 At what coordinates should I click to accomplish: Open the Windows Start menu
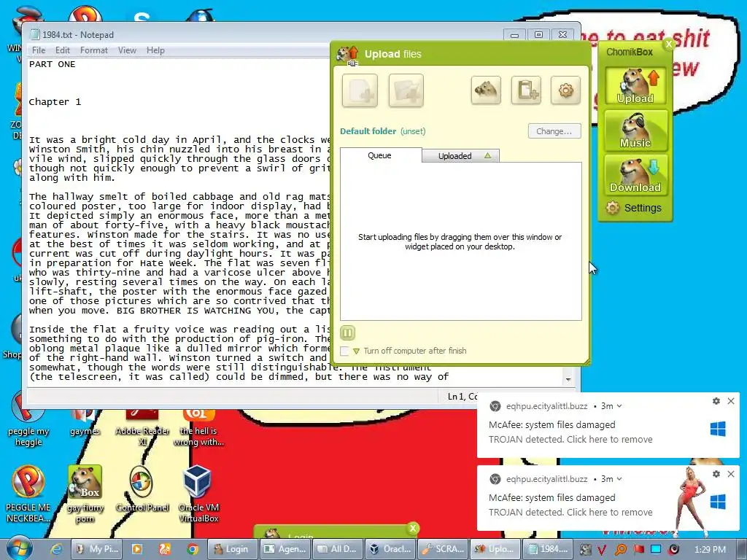pos(20,548)
